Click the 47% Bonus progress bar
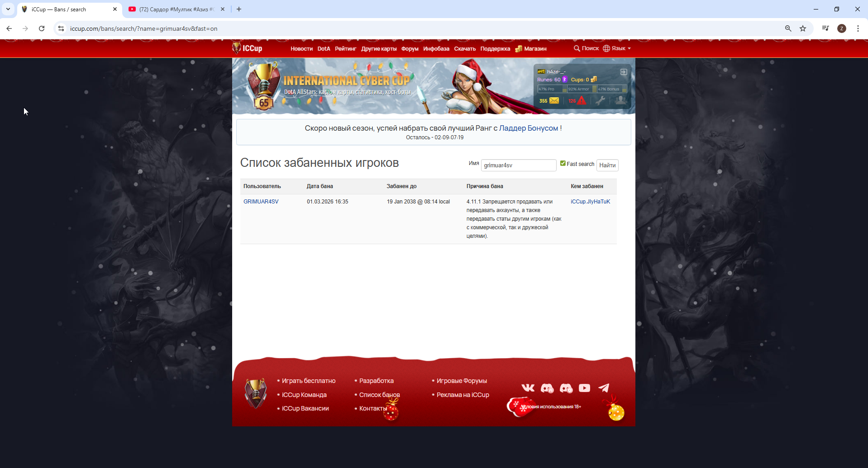Viewport: 868px width, 468px height. coord(612,89)
